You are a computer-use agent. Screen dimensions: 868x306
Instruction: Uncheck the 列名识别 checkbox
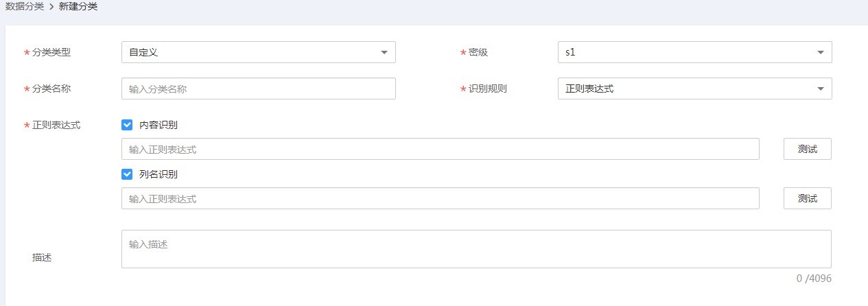(x=127, y=174)
